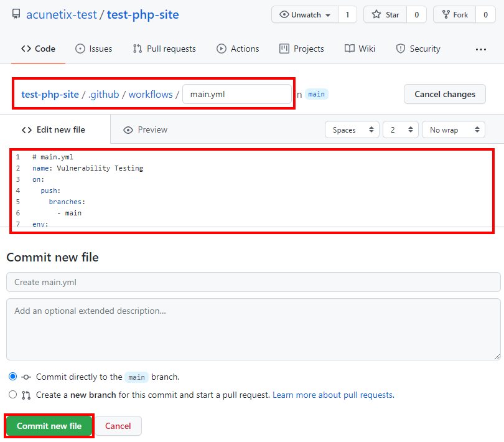Click editor line 'branches:'
The height and width of the screenshot is (442, 504).
(67, 202)
